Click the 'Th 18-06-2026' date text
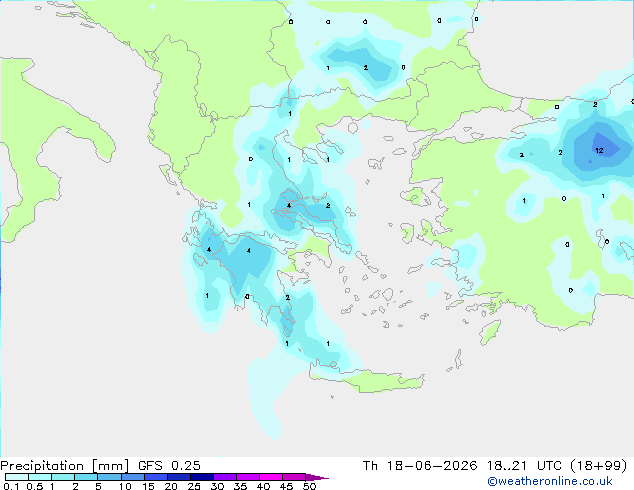Image resolution: width=634 pixels, height=490 pixels. [420, 466]
